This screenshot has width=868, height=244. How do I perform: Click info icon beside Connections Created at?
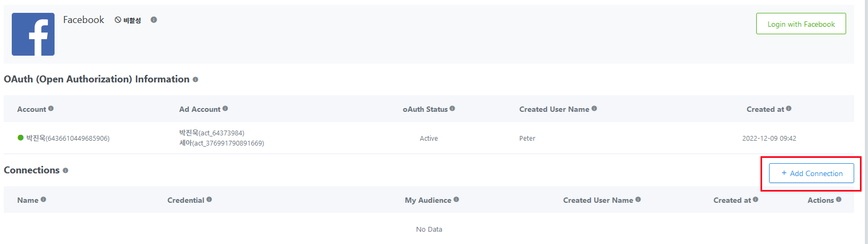tap(756, 200)
